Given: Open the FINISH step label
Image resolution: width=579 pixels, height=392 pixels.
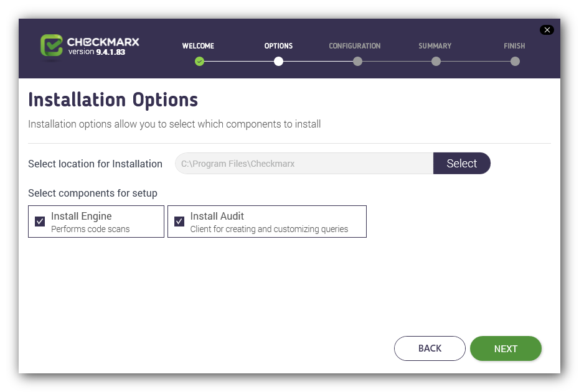Looking at the screenshot, I should [514, 46].
